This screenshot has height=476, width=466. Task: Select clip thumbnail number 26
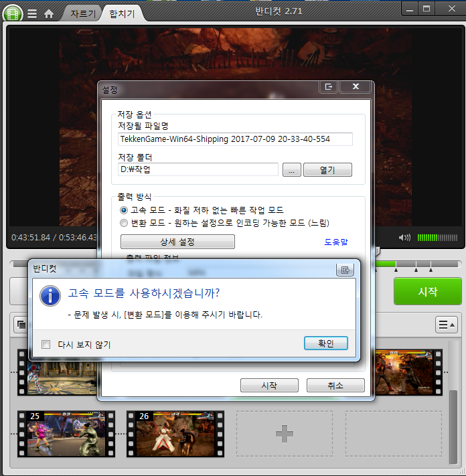pyautogui.click(x=175, y=434)
